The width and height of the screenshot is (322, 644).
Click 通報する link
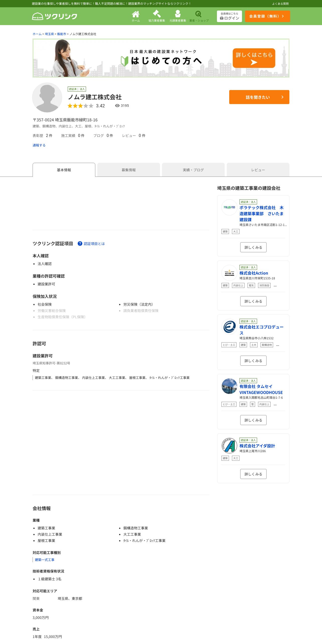[39, 145]
